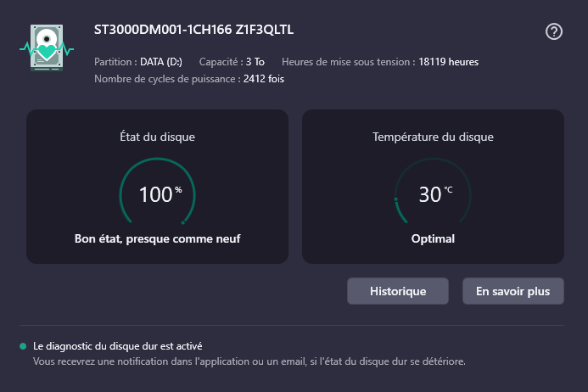Click the Capacité 3 To value

[255, 62]
